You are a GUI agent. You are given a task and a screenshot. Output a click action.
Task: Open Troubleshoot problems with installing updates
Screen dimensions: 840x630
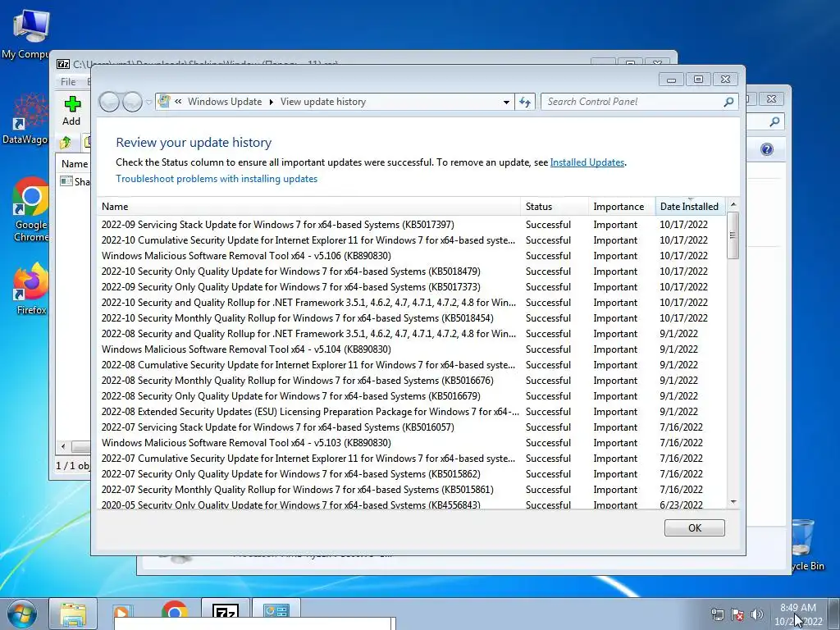click(x=217, y=179)
